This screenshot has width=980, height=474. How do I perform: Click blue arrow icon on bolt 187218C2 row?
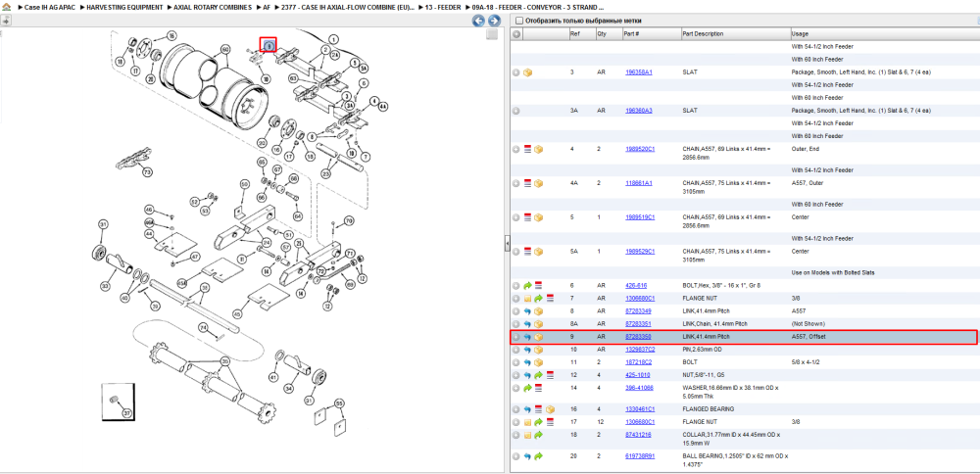point(527,362)
